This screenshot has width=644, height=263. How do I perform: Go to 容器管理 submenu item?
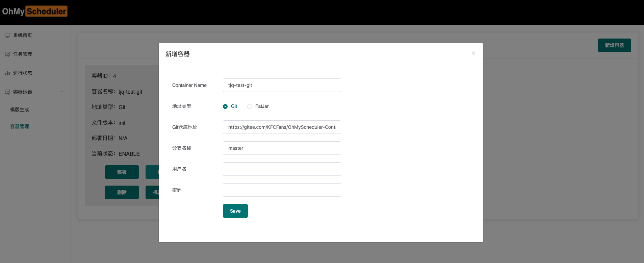click(20, 126)
